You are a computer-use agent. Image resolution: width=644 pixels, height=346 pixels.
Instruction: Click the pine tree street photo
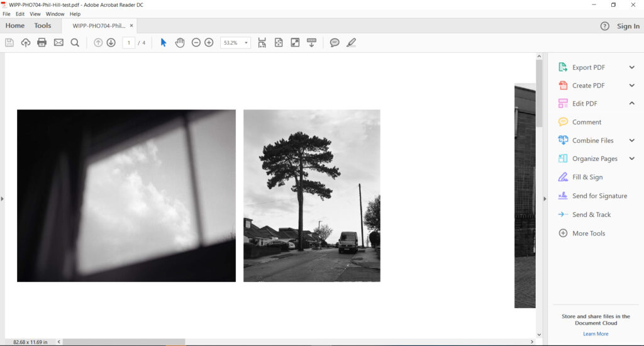point(312,196)
